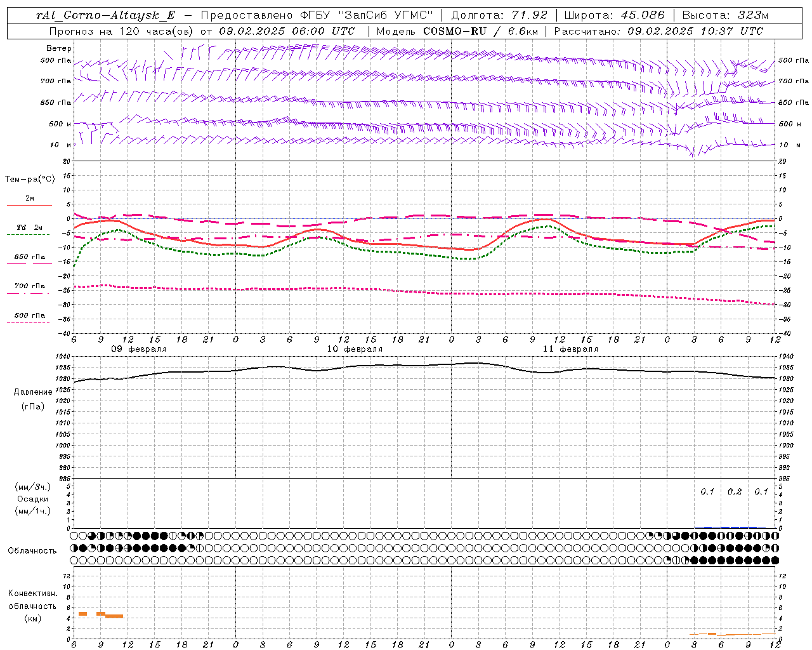Screen dimensions: 812x650
Task: Click the 0.2 precipitation amount value
Action: click(x=735, y=492)
